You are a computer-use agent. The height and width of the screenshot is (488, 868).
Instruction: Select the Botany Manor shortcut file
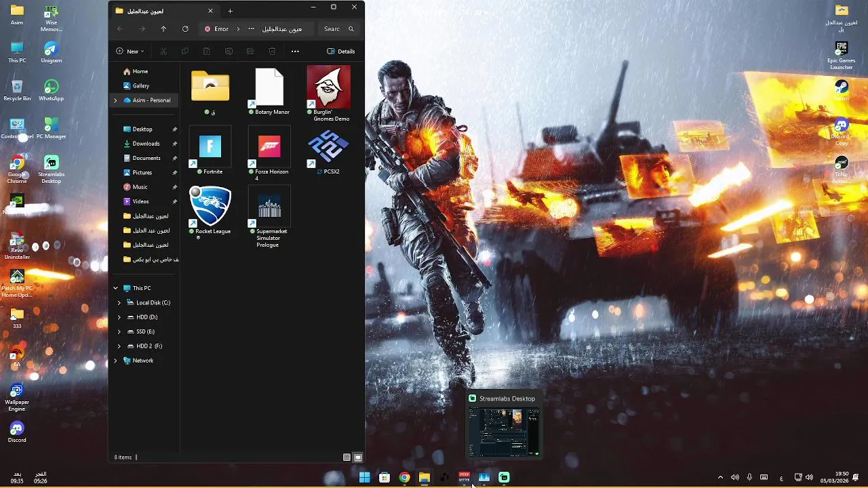point(269,91)
